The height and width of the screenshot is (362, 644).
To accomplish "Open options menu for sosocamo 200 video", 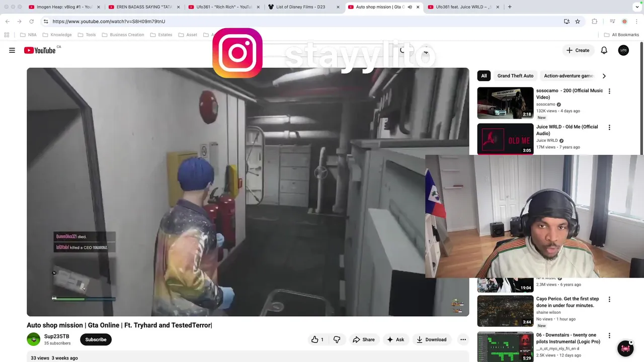I will [x=609, y=91].
